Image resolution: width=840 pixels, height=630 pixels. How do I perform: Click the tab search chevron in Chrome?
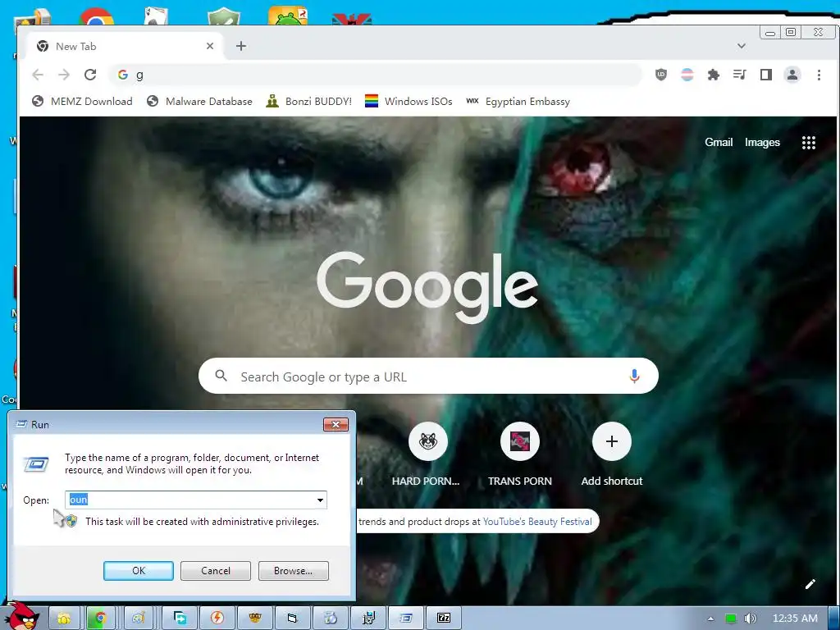click(742, 46)
